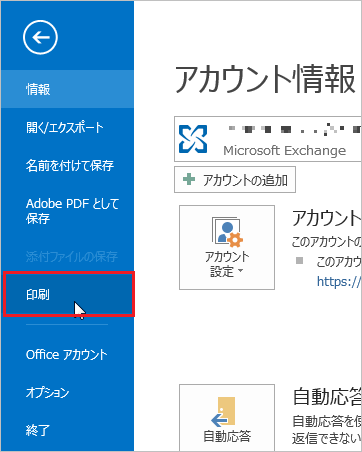Click the アカウントの追加 button
The image size is (362, 452).
pyautogui.click(x=235, y=180)
